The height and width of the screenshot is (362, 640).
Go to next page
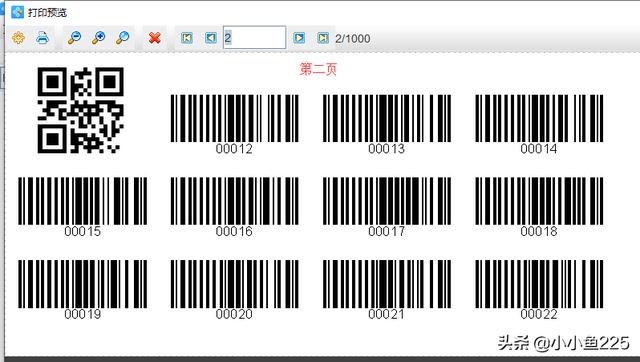pos(299,38)
